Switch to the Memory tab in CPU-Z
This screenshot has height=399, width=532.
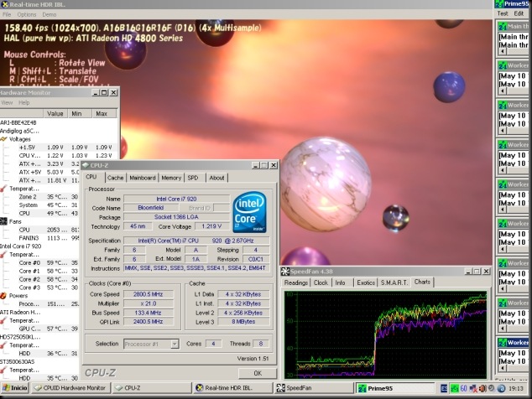pos(171,178)
